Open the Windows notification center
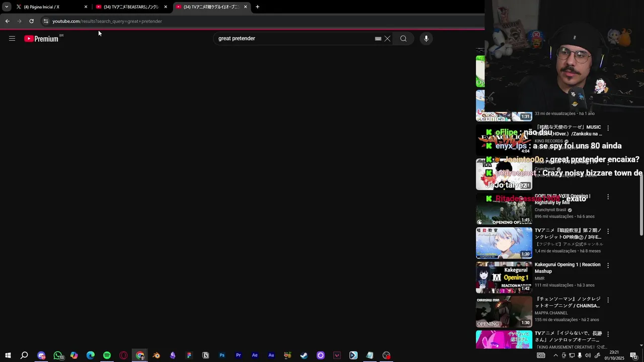Screen dimensions: 644x362 [x=634, y=355]
